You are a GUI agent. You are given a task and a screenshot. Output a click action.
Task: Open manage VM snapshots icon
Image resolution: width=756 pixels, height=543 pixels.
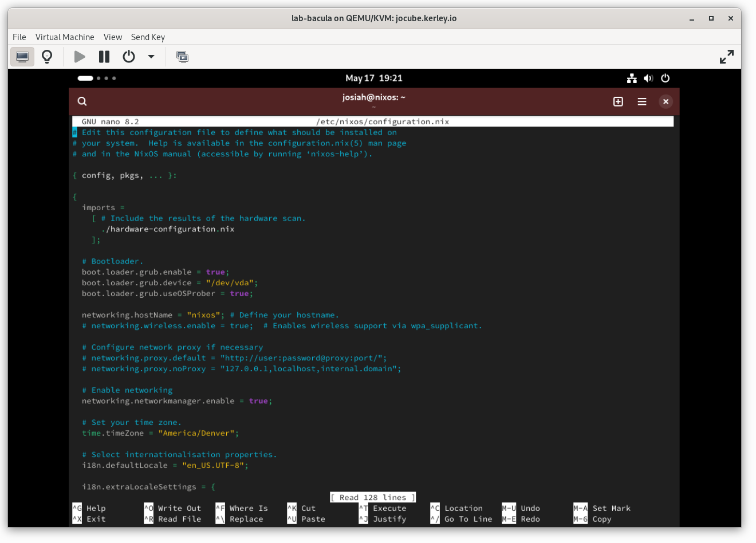click(x=182, y=57)
